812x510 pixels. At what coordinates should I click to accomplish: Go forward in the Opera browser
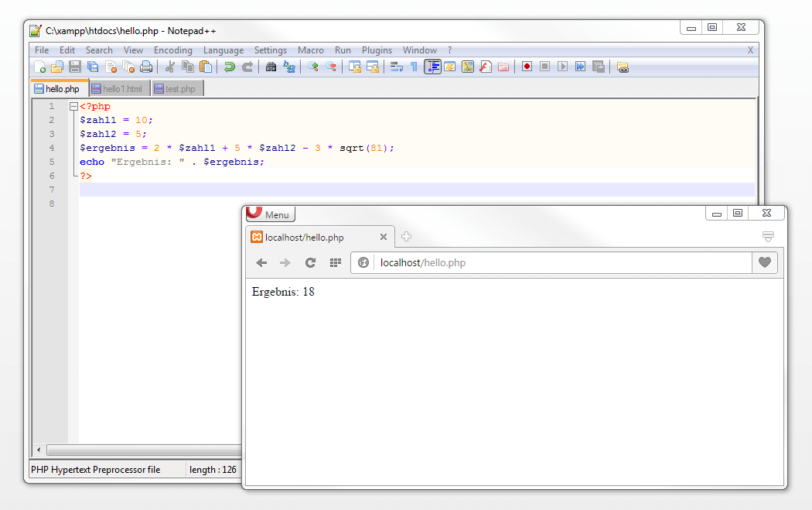[285, 263]
